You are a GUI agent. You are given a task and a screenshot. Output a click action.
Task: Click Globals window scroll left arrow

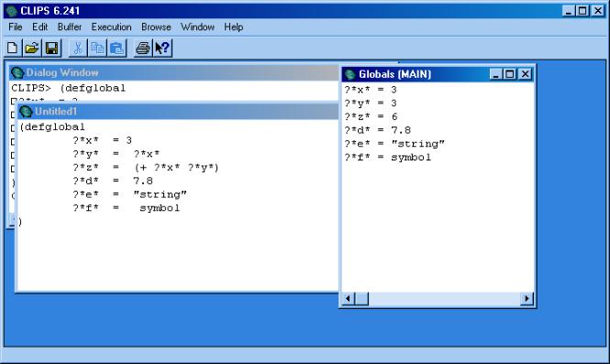(349, 299)
